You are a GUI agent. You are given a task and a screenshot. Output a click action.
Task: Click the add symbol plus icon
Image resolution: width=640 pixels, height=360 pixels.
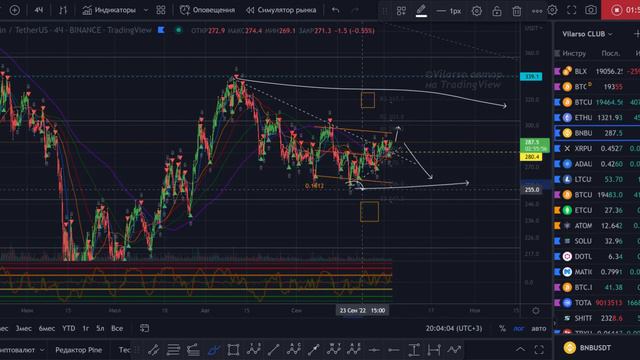pos(15,10)
